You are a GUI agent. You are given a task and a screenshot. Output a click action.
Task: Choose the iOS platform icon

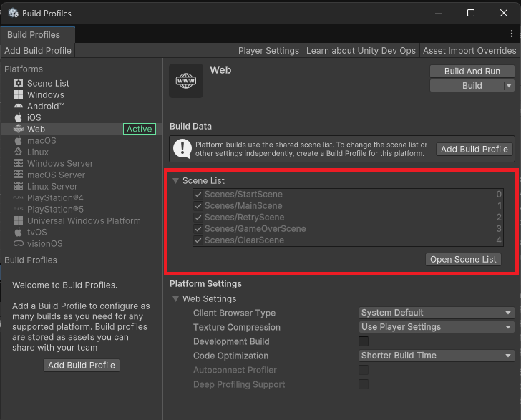19,118
